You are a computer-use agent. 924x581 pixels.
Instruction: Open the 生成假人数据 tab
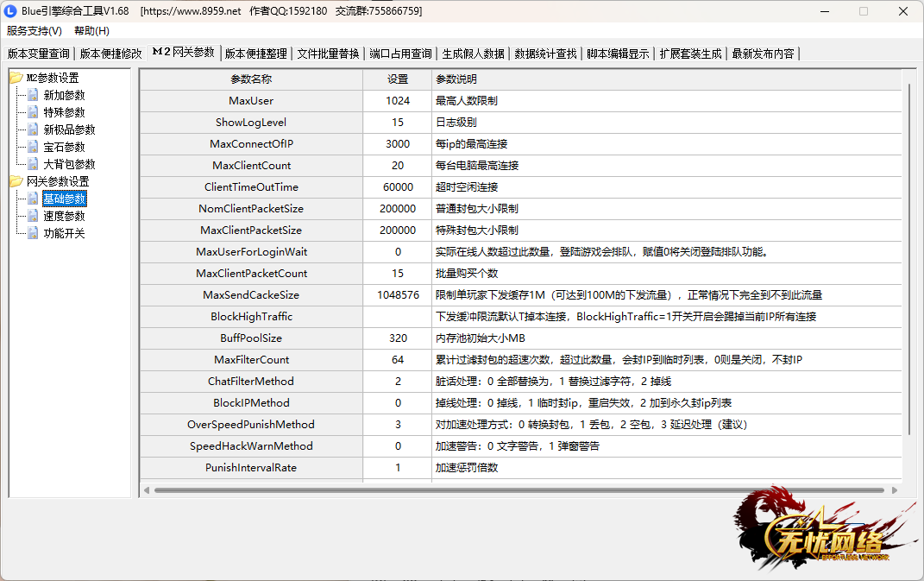473,53
